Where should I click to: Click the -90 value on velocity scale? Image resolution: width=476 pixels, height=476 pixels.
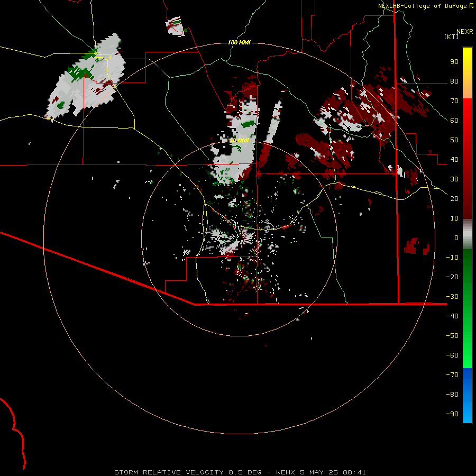coord(452,414)
